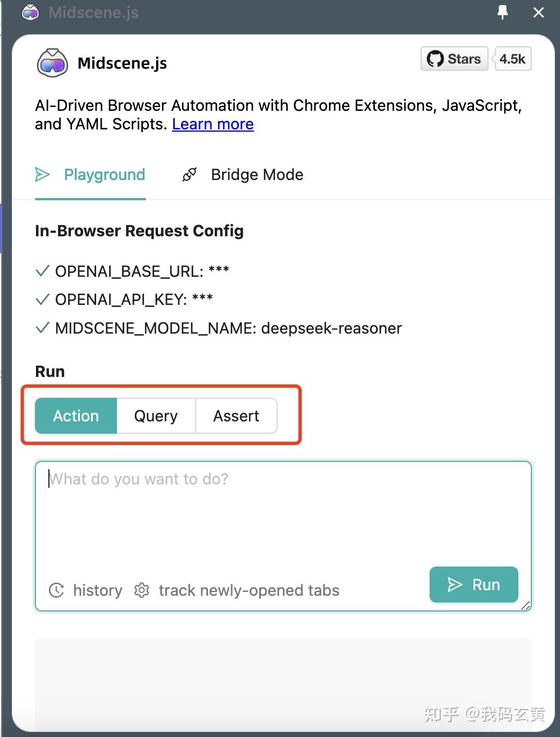Click the checkmark next to OPENAI_BASE_URL

point(42,271)
